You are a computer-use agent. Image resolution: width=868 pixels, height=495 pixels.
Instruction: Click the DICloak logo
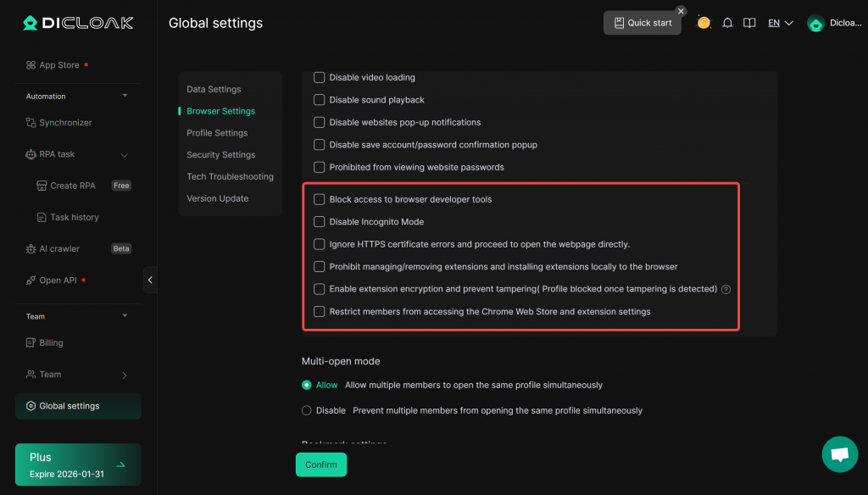point(78,23)
